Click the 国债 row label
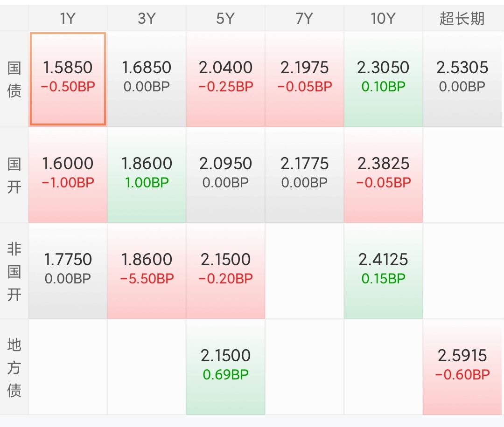This screenshot has width=504, height=427. point(14,79)
